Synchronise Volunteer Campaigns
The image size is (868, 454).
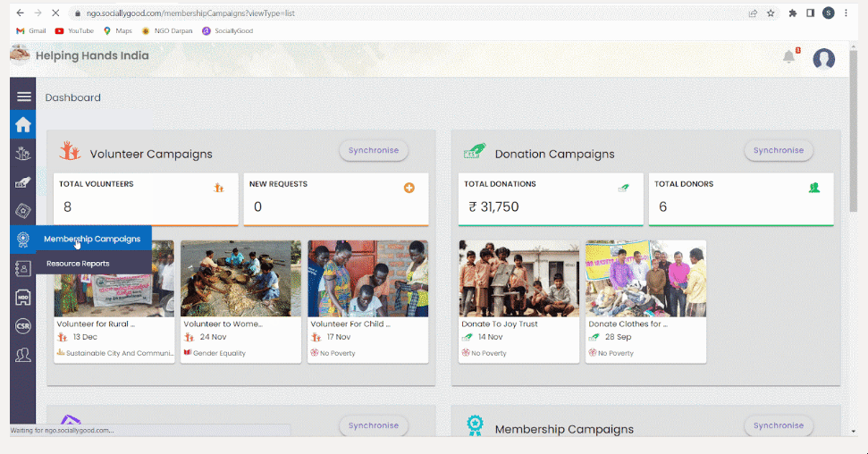click(x=374, y=151)
